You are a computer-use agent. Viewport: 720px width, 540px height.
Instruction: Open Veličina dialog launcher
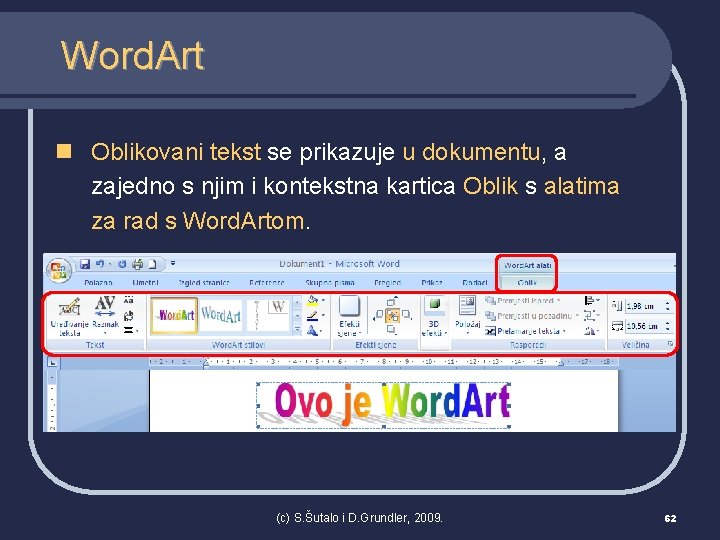click(670, 344)
